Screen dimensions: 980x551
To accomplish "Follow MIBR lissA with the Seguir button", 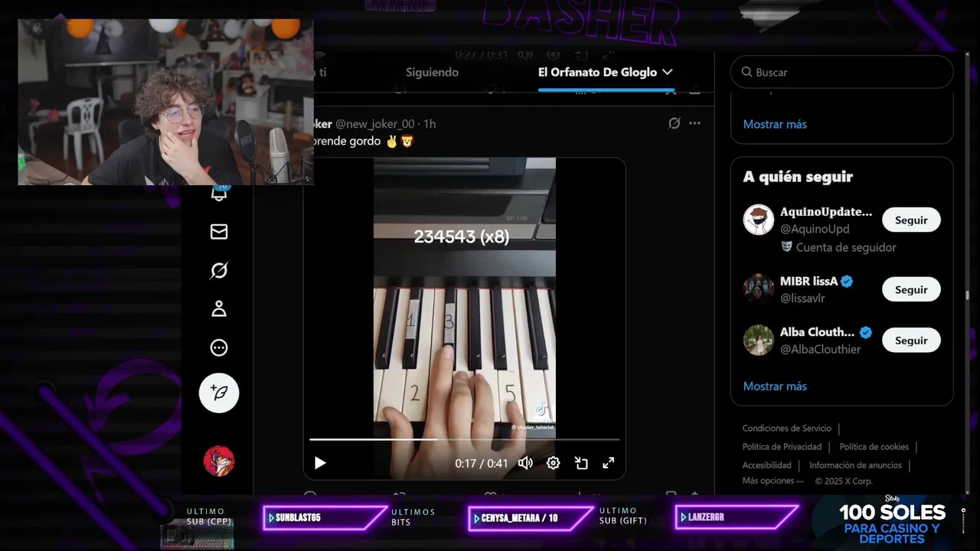I will [x=911, y=290].
